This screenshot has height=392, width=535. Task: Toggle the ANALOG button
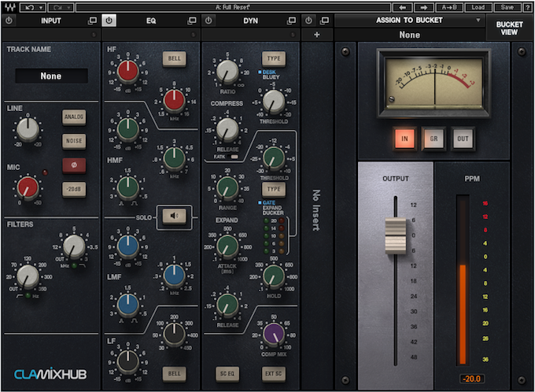pyautogui.click(x=74, y=117)
